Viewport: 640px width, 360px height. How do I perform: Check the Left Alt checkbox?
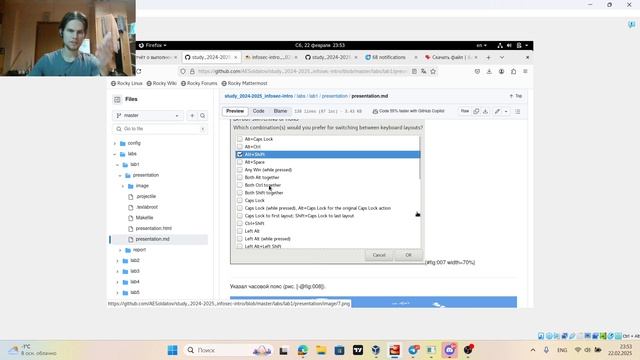[x=240, y=231]
